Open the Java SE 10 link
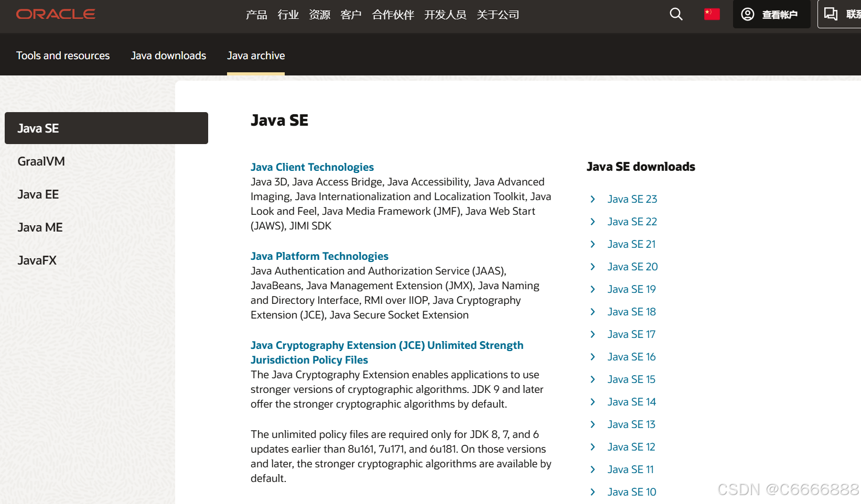Screen dimensions: 861x504 pyautogui.click(x=631, y=492)
